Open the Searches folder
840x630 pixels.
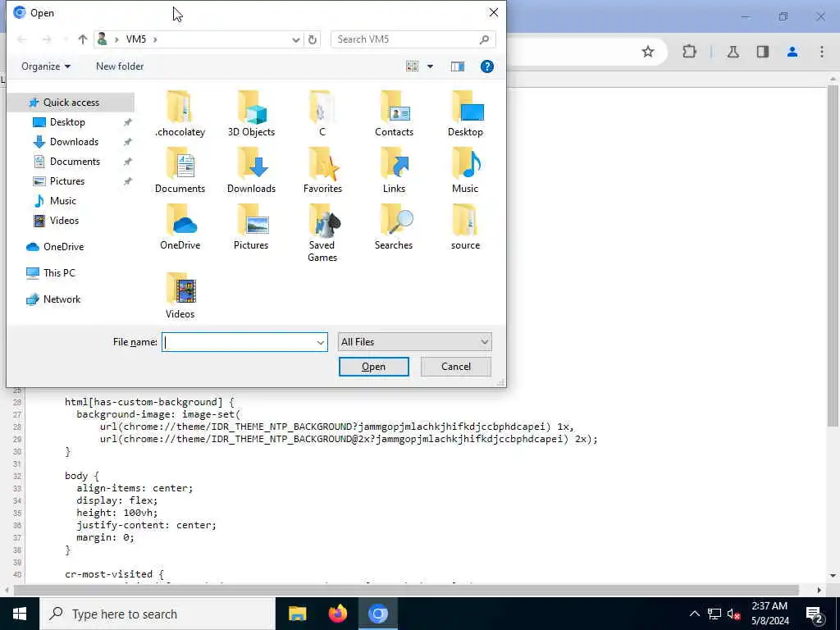pos(394,227)
